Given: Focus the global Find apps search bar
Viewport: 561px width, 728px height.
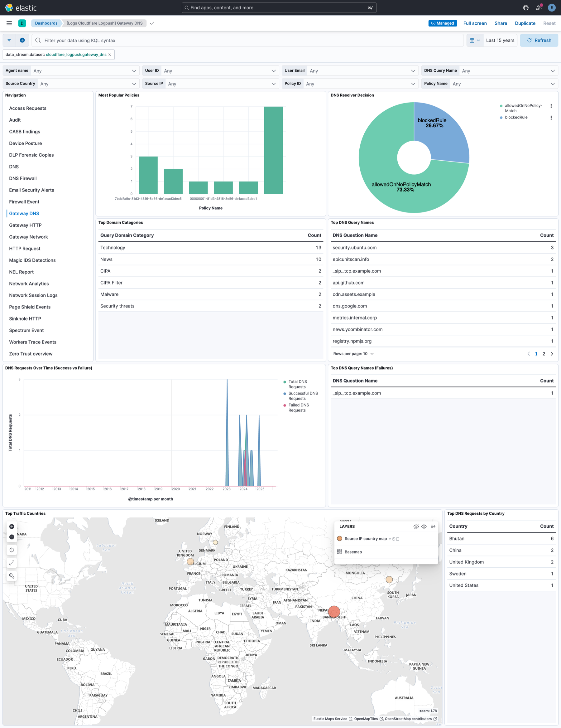Looking at the screenshot, I should coord(279,8).
